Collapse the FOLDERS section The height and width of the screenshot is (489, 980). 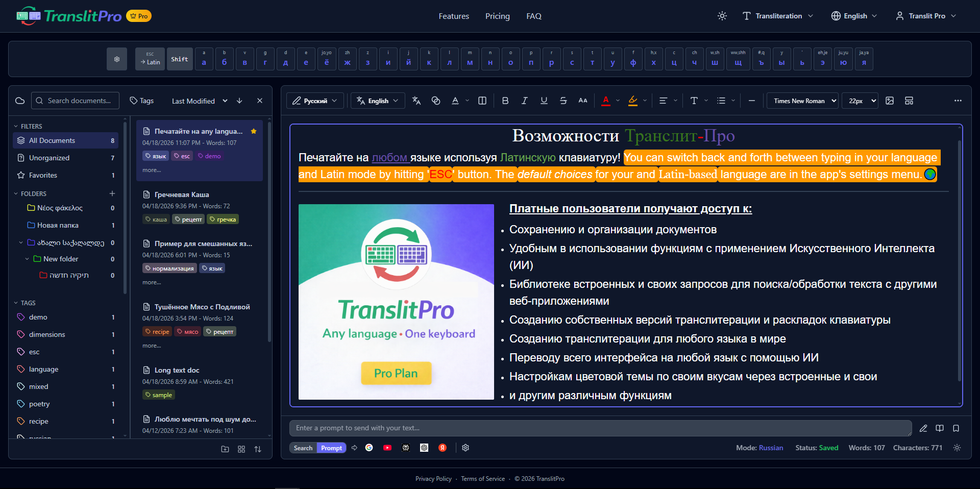pyautogui.click(x=16, y=194)
